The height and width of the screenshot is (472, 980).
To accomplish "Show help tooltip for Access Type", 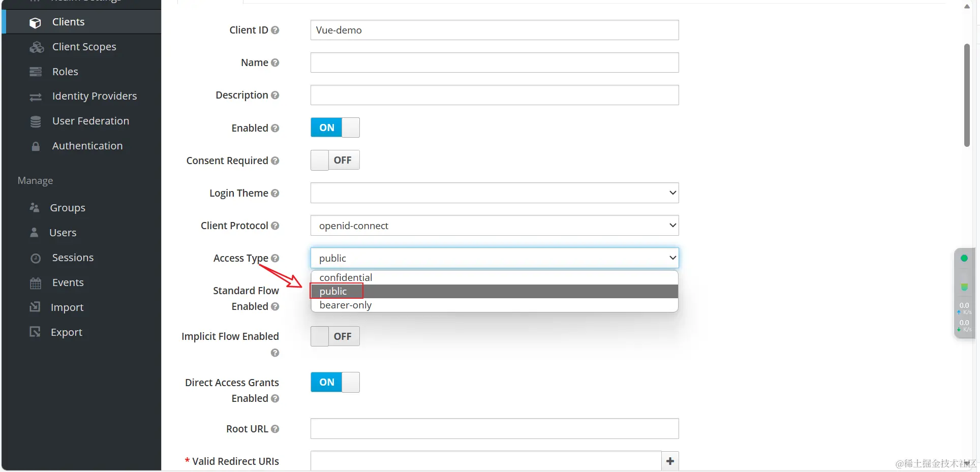I will click(275, 258).
